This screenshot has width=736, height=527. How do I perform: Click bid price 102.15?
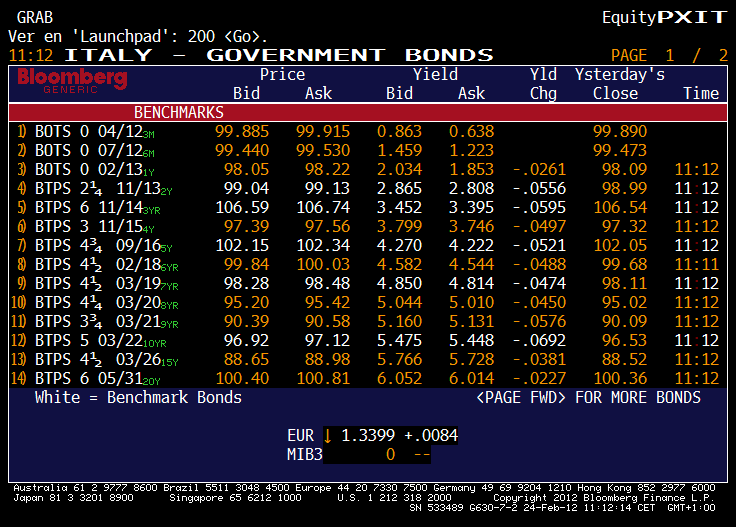click(x=242, y=245)
